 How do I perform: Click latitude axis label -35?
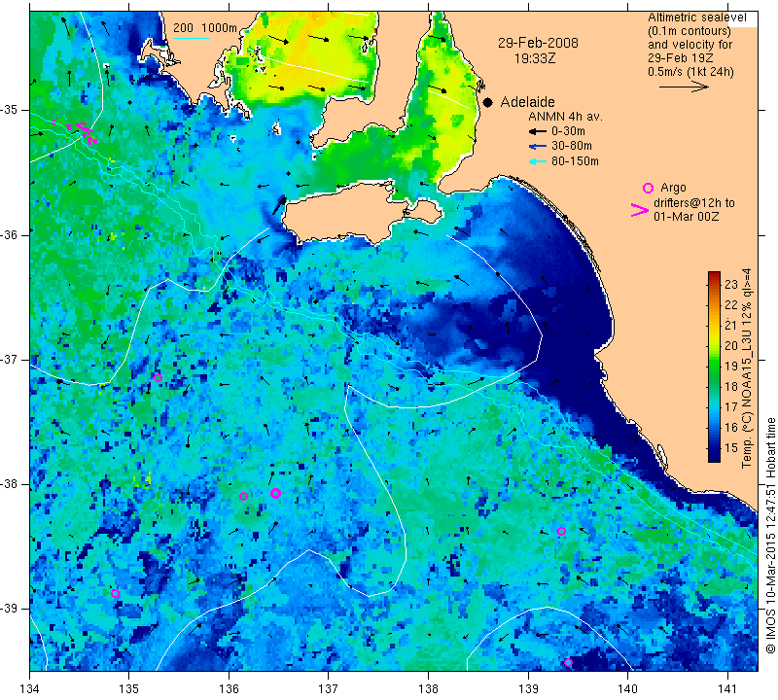point(10,109)
